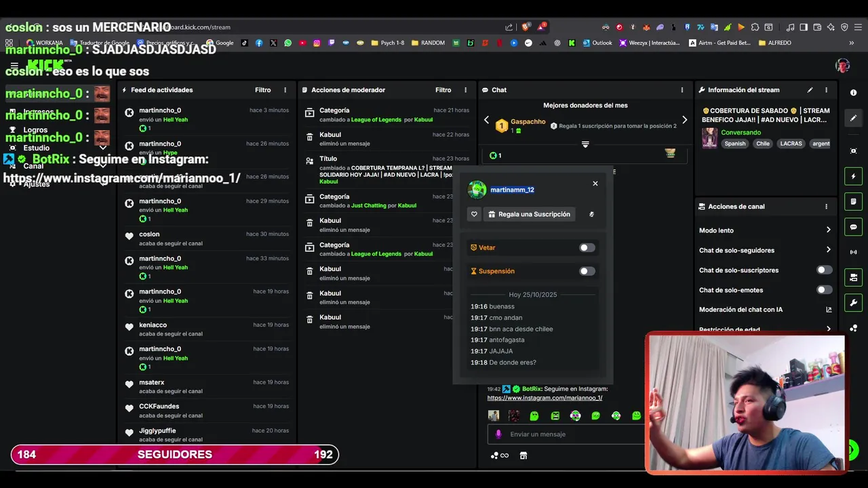The height and width of the screenshot is (488, 868).
Task: Click the profile avatar at top right
Action: coord(843,66)
